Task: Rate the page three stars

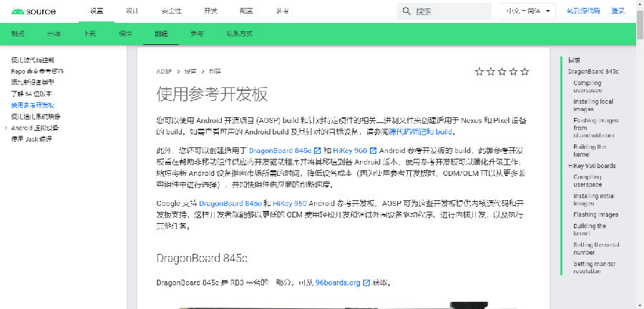Action: tap(502, 72)
